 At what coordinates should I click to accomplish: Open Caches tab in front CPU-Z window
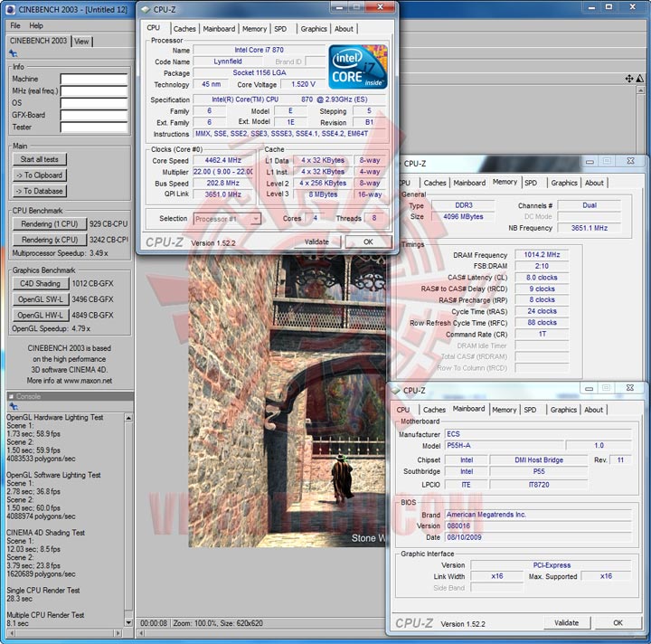click(184, 29)
